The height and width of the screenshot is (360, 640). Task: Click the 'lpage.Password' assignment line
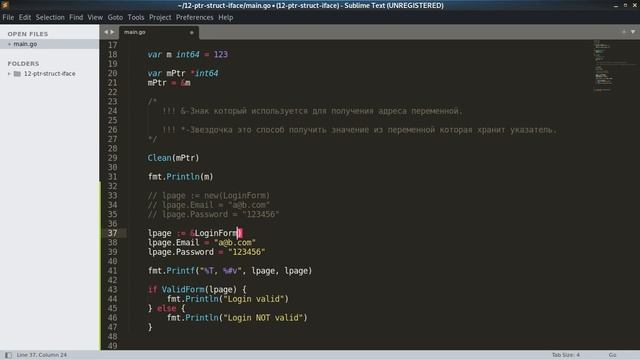[x=207, y=252]
